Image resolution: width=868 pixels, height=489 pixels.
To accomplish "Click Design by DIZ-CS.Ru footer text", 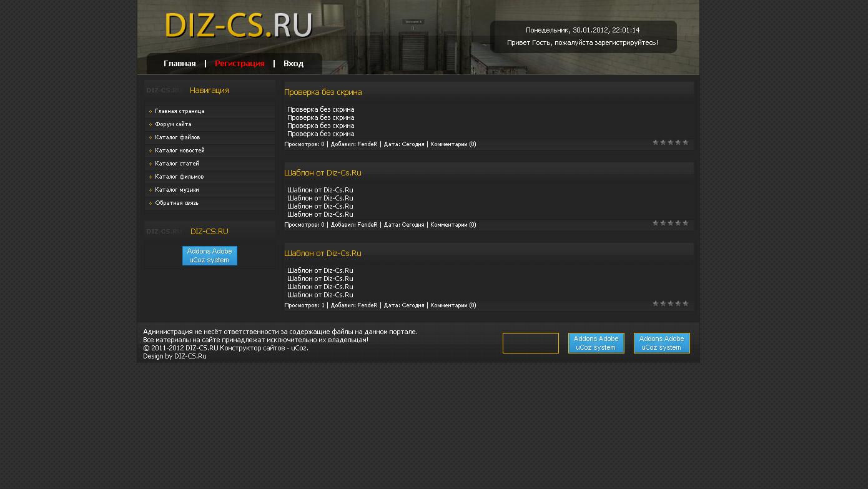I will [x=175, y=356].
